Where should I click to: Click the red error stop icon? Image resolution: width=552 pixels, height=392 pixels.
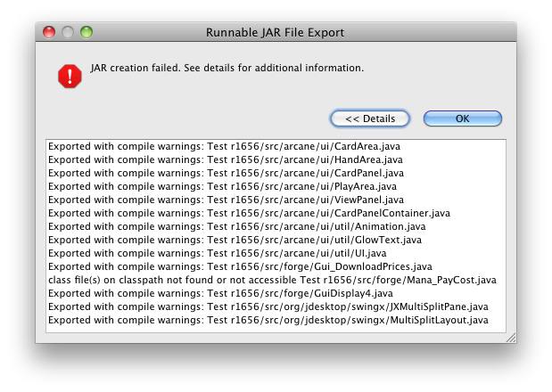pyautogui.click(x=70, y=77)
